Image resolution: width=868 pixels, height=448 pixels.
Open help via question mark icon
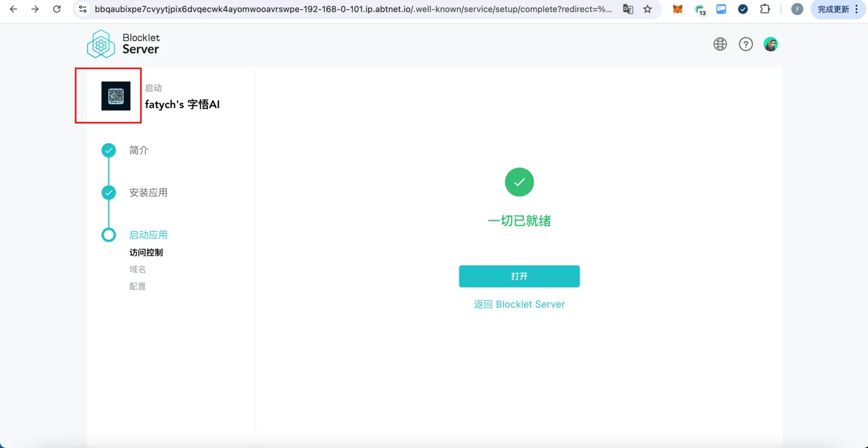click(746, 44)
